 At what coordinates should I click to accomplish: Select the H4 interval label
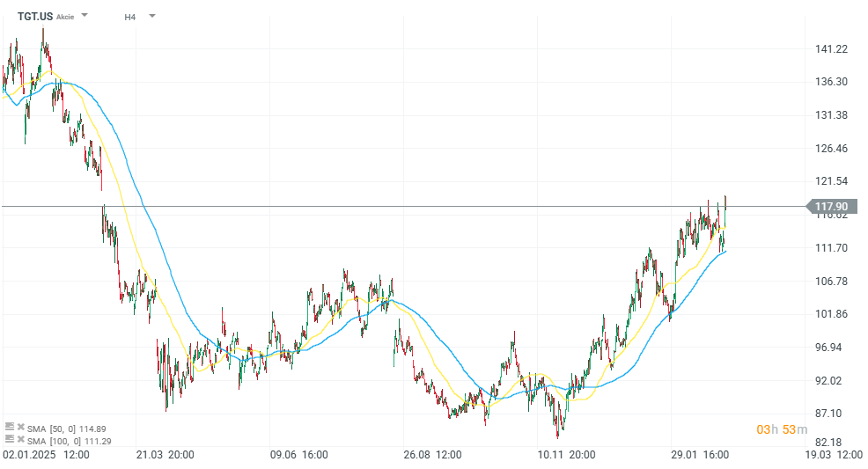[x=130, y=16]
